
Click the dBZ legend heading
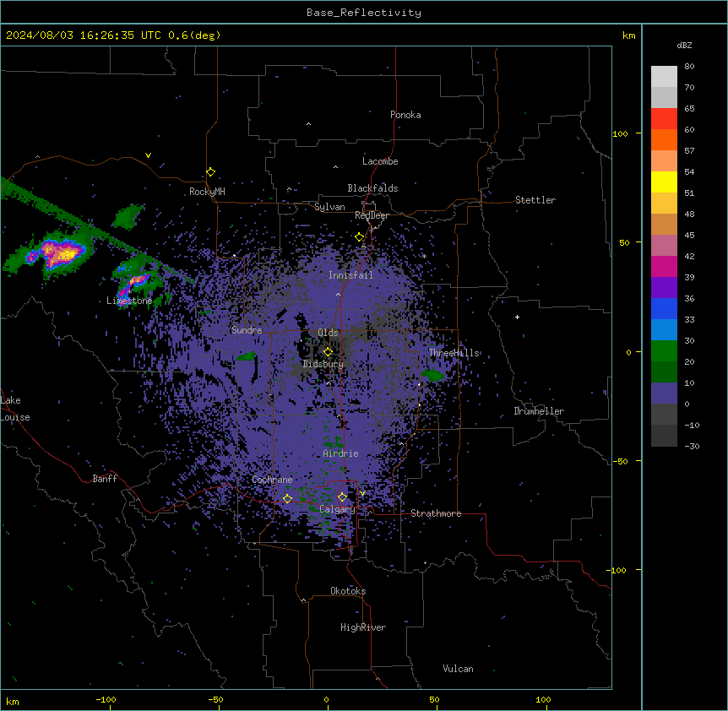click(x=684, y=45)
